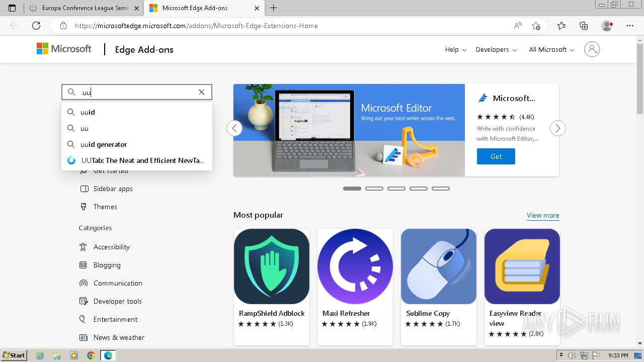The image size is (644, 362).
Task: Click Edge icon in taskbar
Action: click(108, 355)
